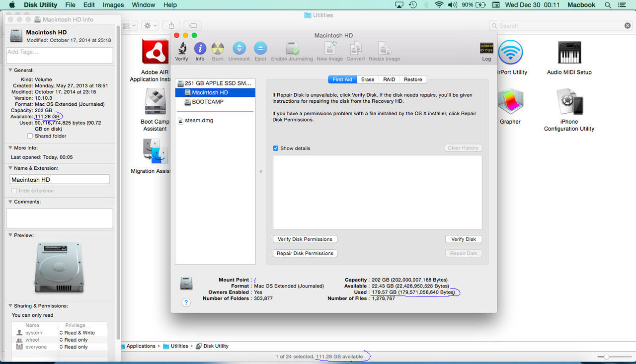Click Verify Disk Permissions button
Viewport: 636px width, 364px height.
point(305,239)
